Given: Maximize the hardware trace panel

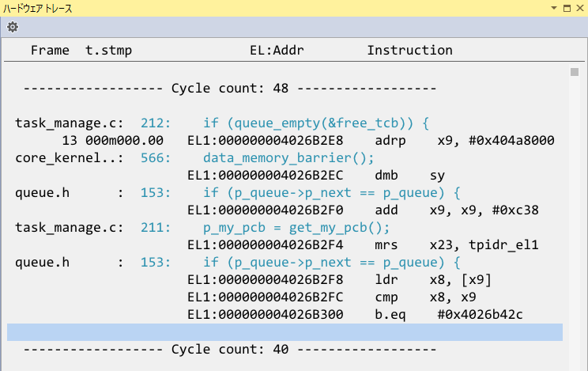Looking at the screenshot, I should 566,9.
